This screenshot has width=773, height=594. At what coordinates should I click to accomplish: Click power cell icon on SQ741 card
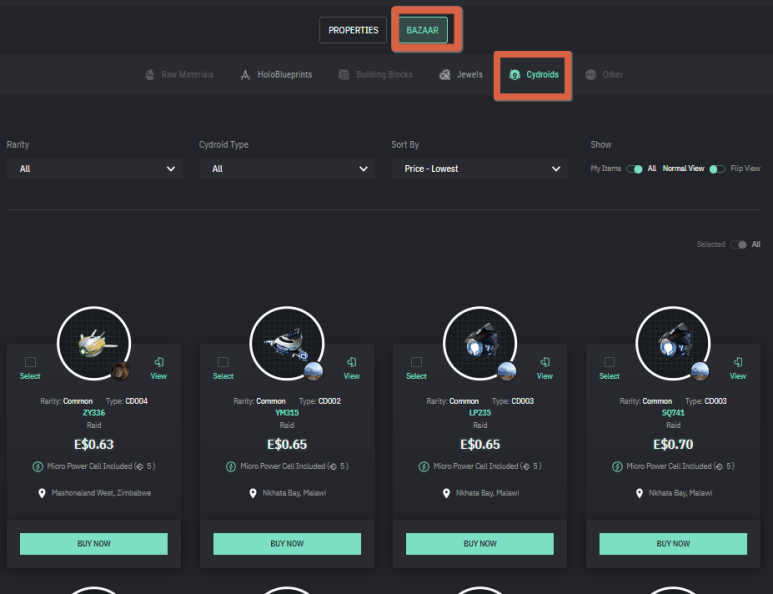617,466
